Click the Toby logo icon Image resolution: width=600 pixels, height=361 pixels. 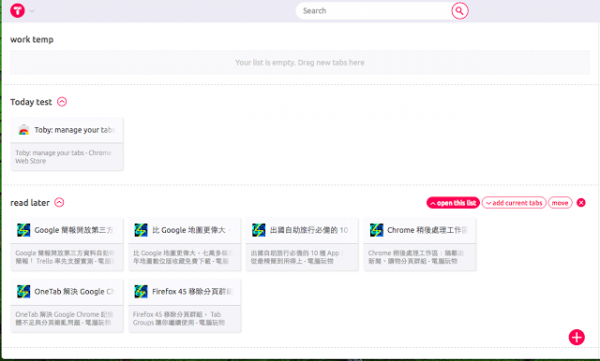coord(17,11)
